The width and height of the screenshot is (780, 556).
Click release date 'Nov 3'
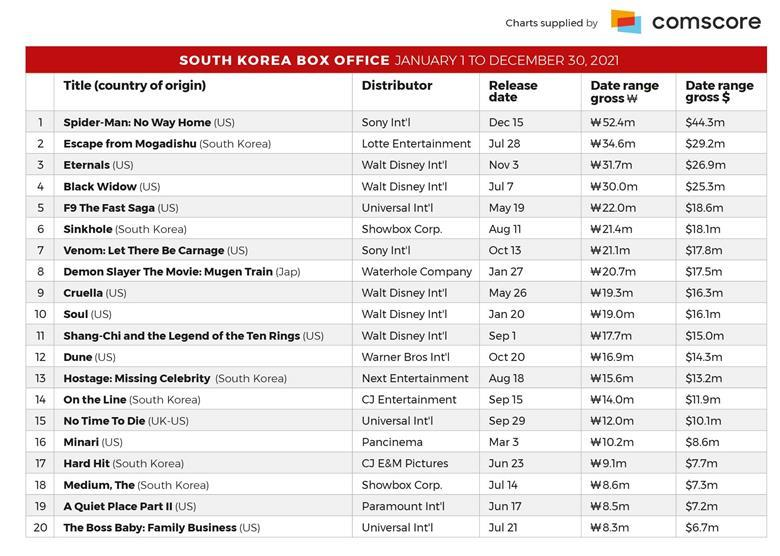coord(503,165)
